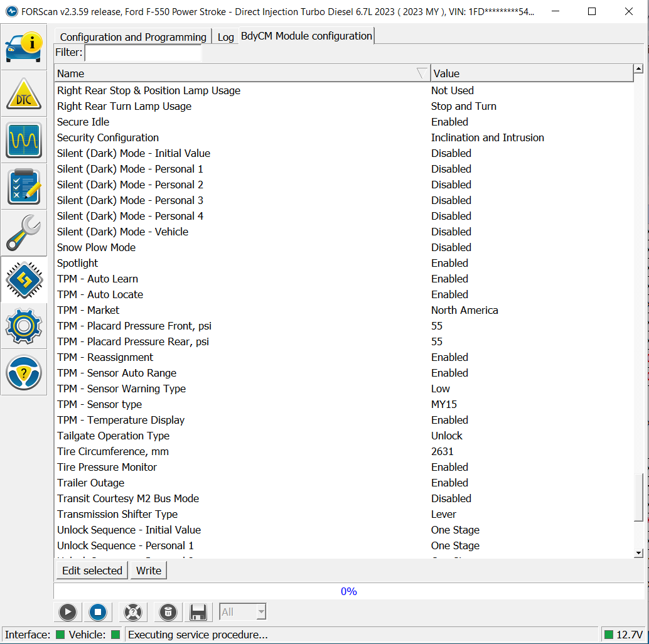Open the gear settings section
Screen dimensions: 649x644
(24, 326)
